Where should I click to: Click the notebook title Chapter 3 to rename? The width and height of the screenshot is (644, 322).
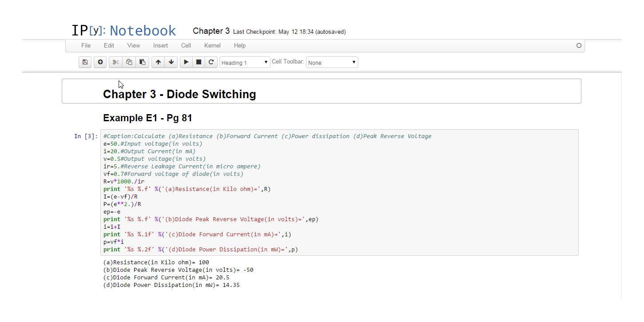tap(211, 31)
